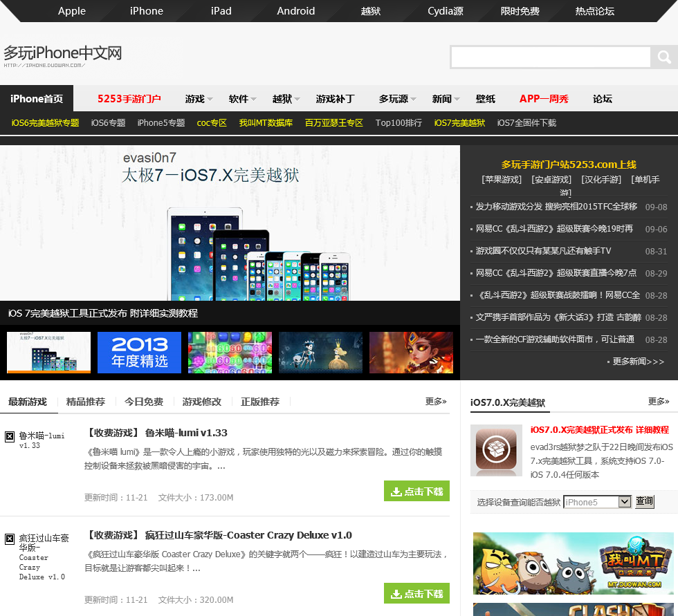Expand the 越狱 dropdown in main nav
678x616 pixels.
coord(285,99)
